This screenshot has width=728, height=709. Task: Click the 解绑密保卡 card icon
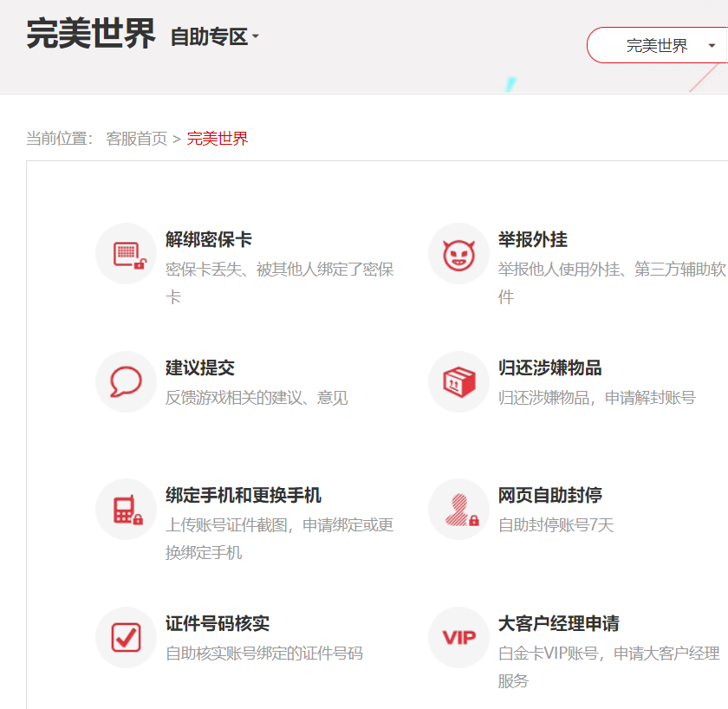126,253
